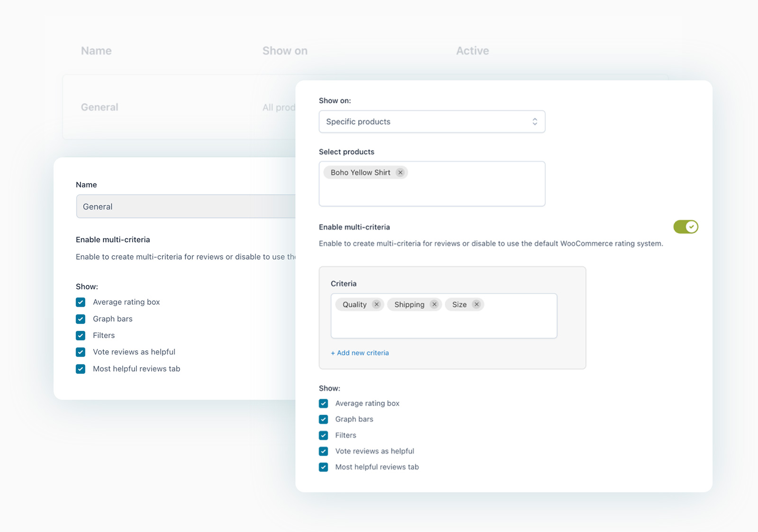Click the Name input field containing General
This screenshot has height=532, width=758.
pyautogui.click(x=185, y=207)
